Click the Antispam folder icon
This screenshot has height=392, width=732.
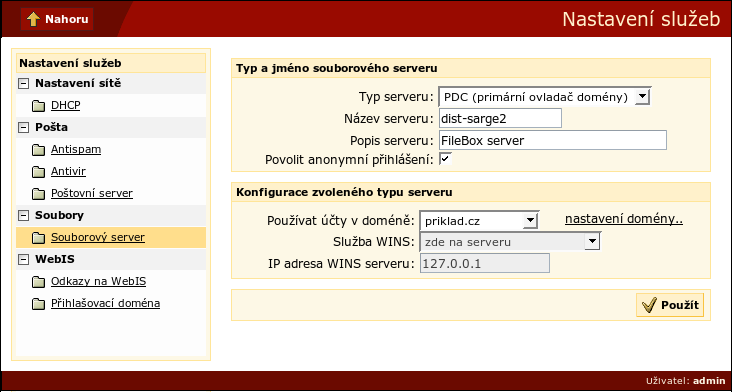coord(38,150)
